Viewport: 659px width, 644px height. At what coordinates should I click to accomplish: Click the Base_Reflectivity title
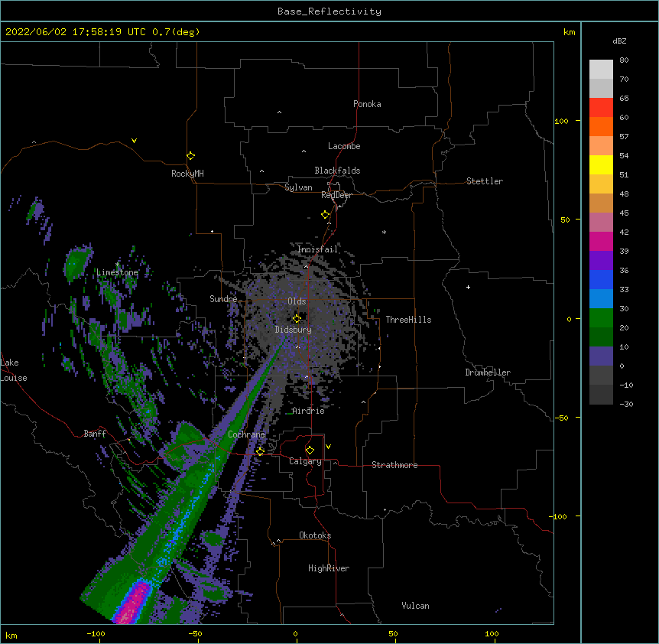(x=329, y=11)
